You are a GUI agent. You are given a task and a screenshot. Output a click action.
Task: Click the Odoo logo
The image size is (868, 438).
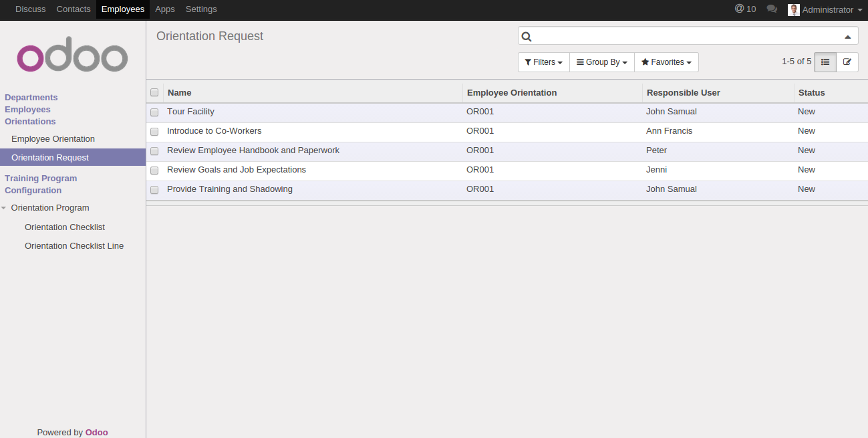click(72, 58)
